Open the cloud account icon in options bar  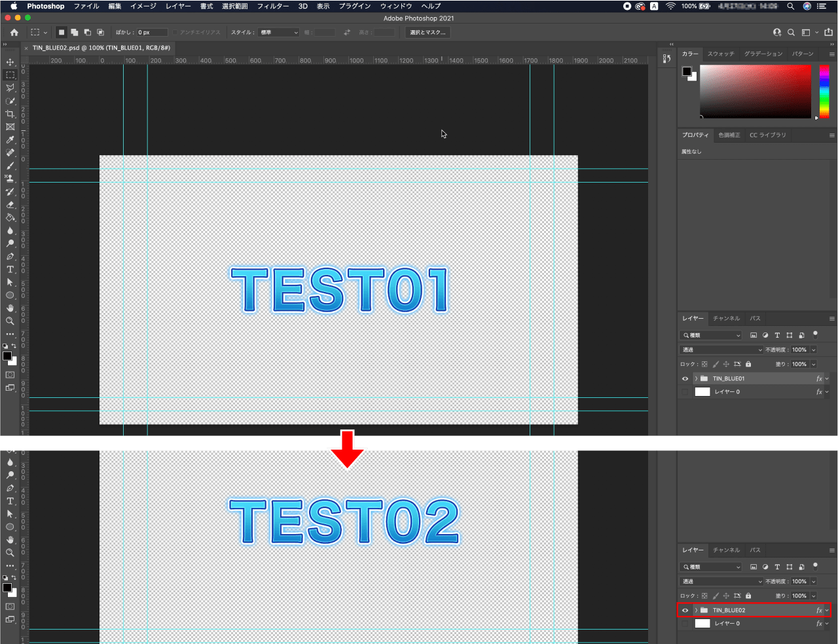[x=777, y=32]
